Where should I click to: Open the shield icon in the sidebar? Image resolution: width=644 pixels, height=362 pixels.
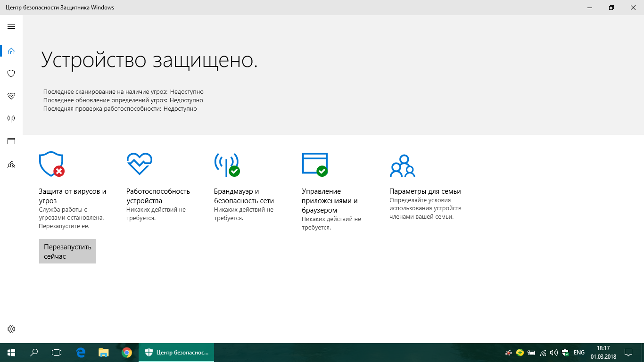click(11, 74)
